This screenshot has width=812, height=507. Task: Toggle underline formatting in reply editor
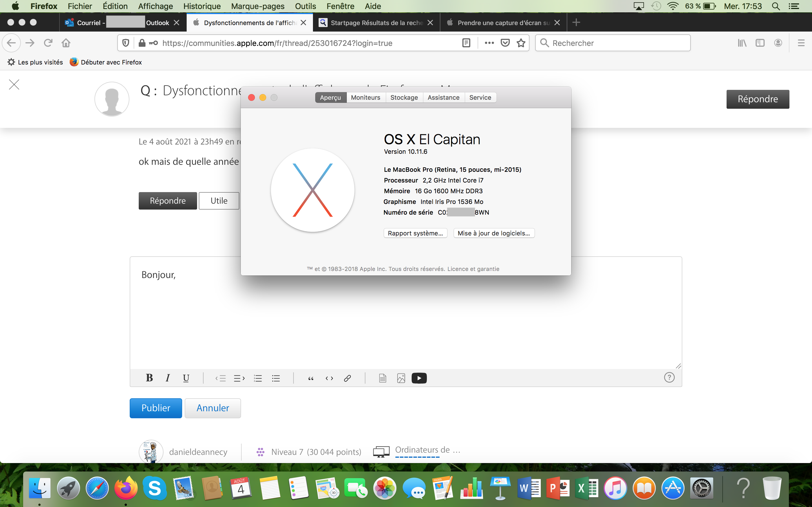186,378
